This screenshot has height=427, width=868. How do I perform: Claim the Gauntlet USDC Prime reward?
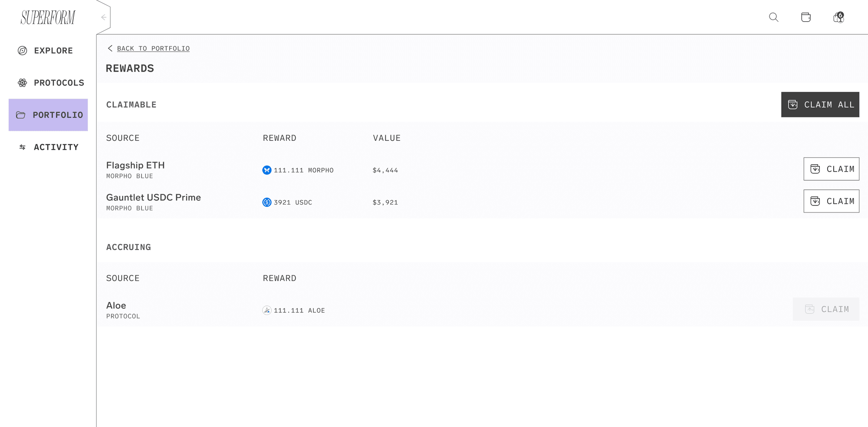point(831,201)
